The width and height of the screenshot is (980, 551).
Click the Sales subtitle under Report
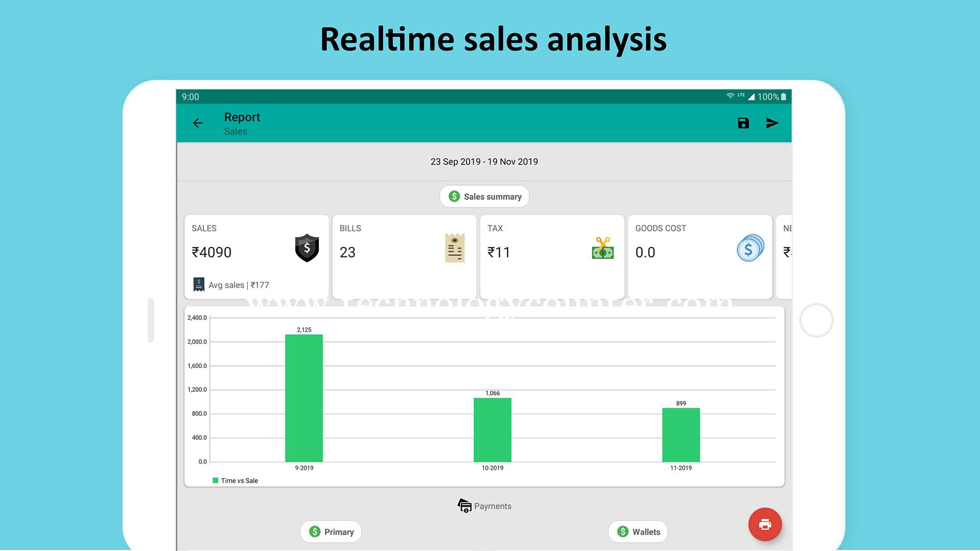click(x=235, y=131)
